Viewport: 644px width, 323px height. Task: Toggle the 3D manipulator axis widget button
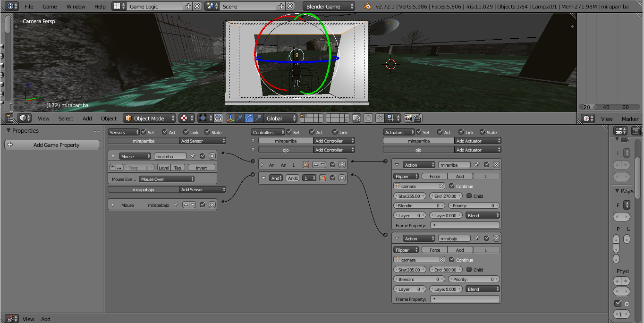click(x=230, y=118)
